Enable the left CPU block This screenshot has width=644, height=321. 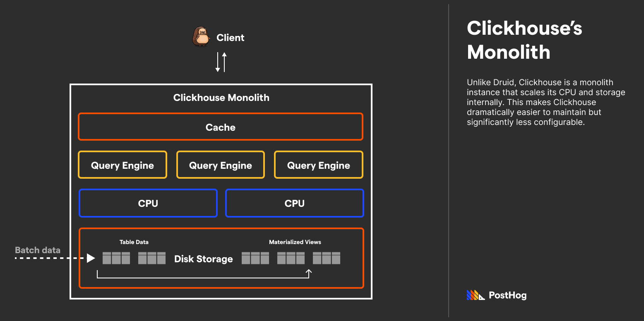coord(148,203)
